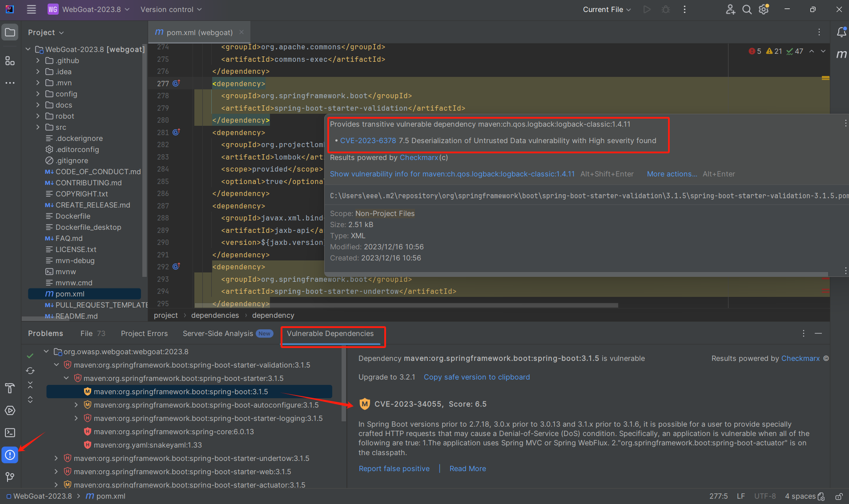Open the Maven tool window

(x=841, y=54)
